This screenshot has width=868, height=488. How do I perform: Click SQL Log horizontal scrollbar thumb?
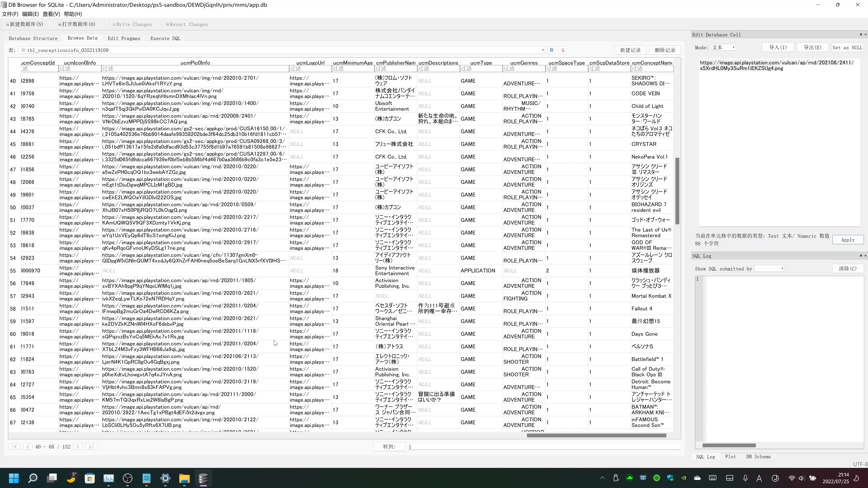point(729,445)
